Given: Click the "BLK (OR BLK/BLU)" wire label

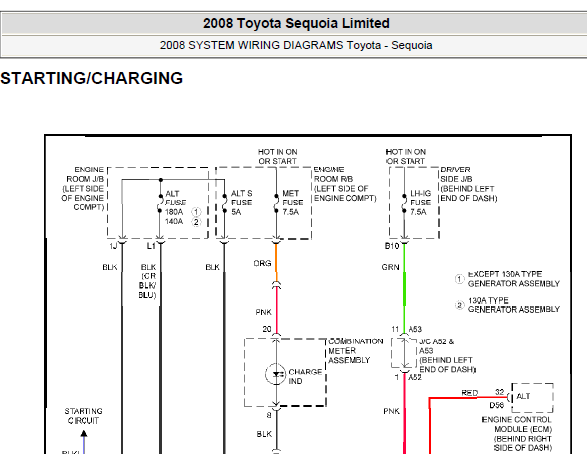Looking at the screenshot, I should pos(147,281).
